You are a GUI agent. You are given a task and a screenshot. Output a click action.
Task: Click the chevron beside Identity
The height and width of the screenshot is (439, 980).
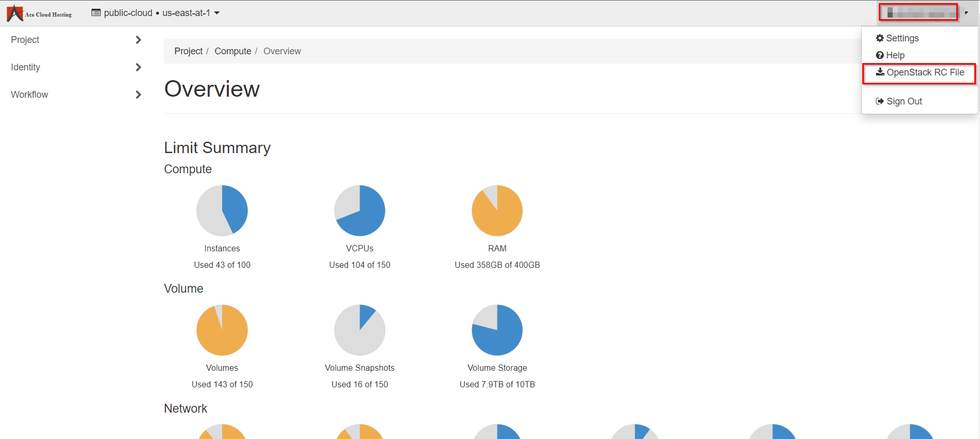138,67
